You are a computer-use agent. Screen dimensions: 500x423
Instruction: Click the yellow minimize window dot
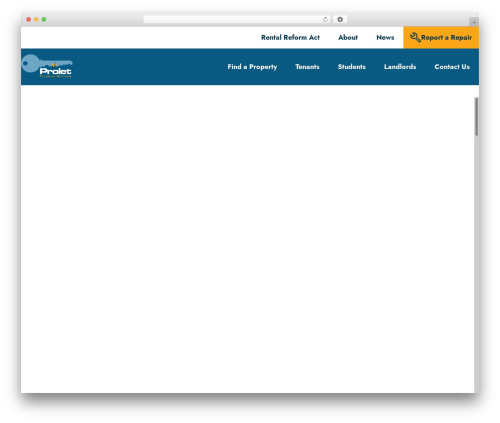(x=36, y=20)
